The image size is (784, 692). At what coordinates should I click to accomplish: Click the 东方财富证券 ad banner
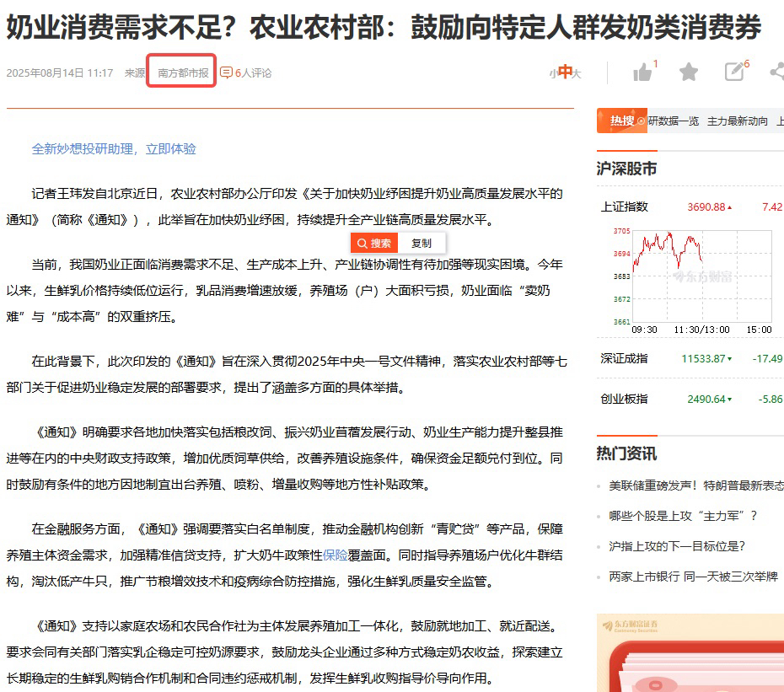pos(690,653)
